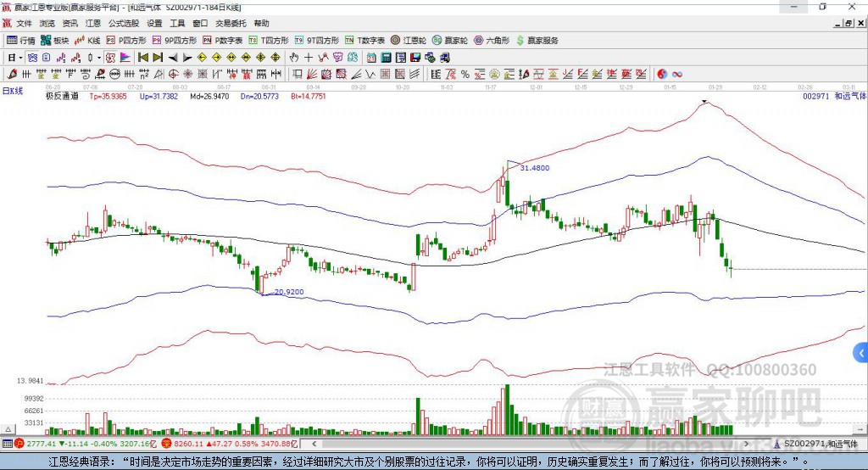
Task: Click the 日K线 label
Action: 13,91
